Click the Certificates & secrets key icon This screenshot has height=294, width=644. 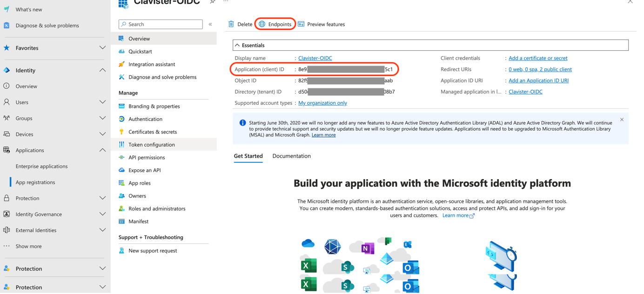click(121, 132)
